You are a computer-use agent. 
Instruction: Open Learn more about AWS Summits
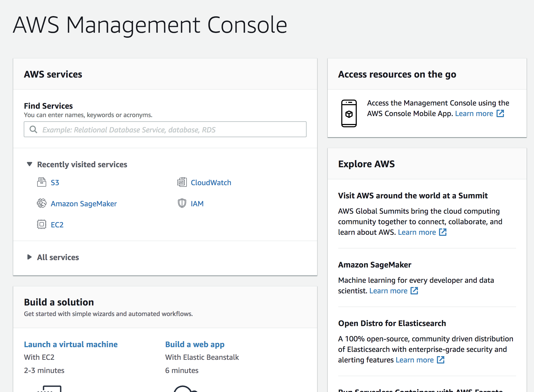click(x=417, y=232)
